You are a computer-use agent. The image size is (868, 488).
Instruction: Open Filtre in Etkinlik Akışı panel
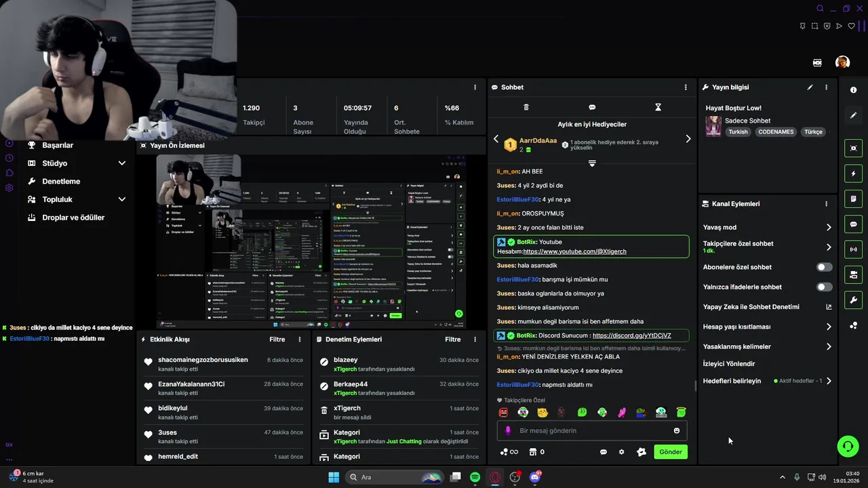click(x=277, y=340)
